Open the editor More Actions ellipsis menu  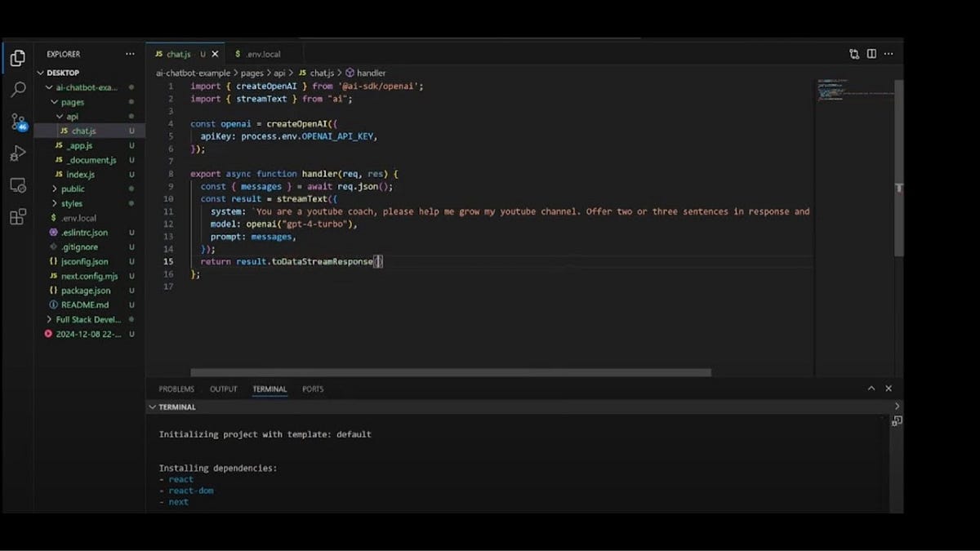click(889, 53)
